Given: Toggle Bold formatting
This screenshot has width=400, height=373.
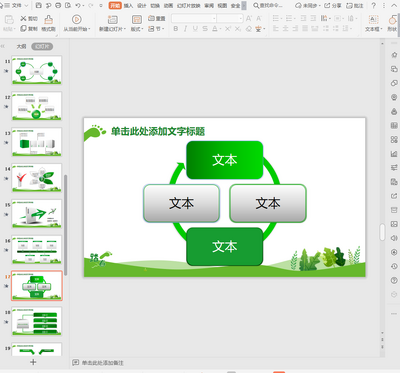Looking at the screenshot, I should (x=176, y=29).
